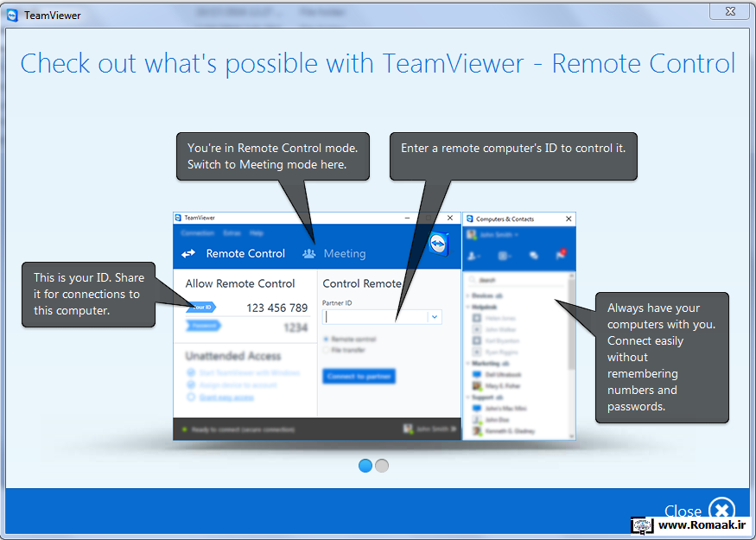Click the 'Switch to Meeting mode here' callout
Image resolution: width=756 pixels, height=540 pixels.
point(273,156)
